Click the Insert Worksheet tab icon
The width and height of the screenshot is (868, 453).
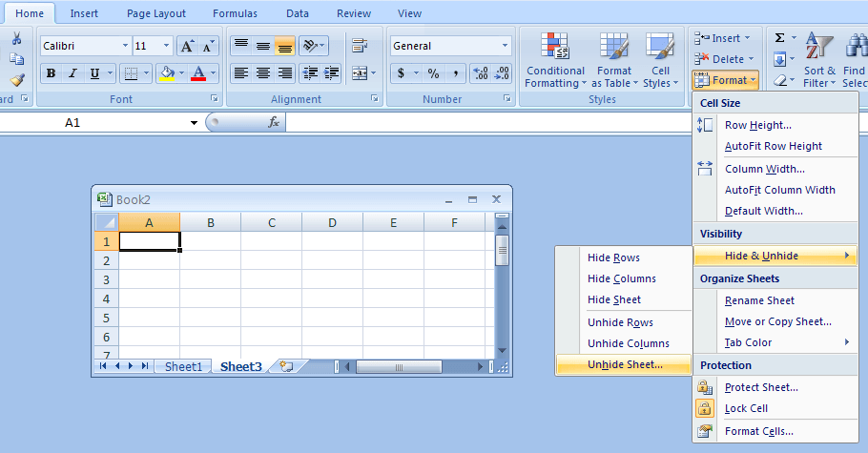tap(284, 366)
